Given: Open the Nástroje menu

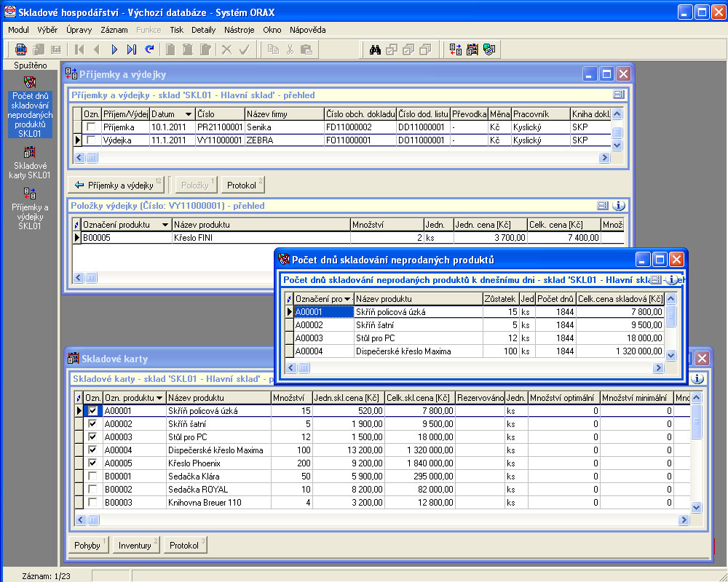Looking at the screenshot, I should tap(239, 30).
